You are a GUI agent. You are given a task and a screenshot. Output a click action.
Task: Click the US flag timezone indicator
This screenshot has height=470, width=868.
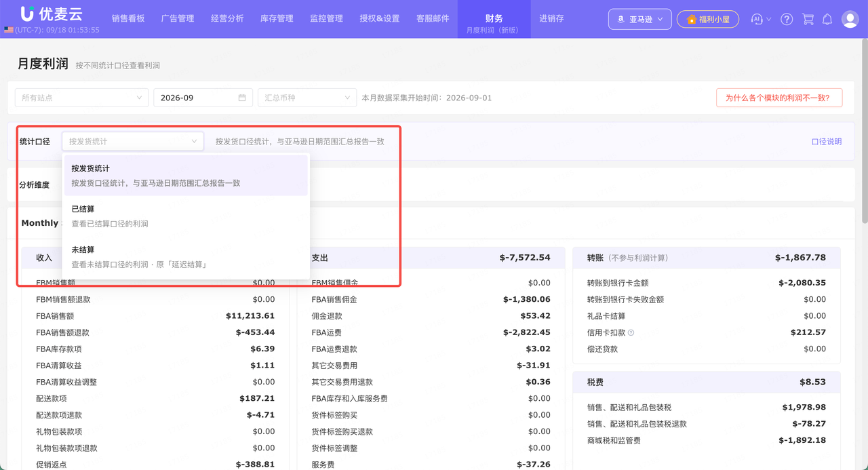tap(9, 30)
